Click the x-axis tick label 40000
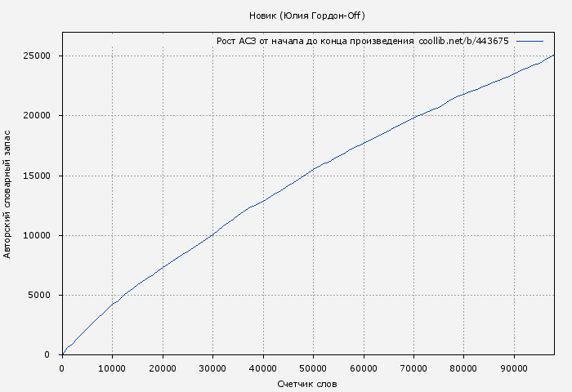The width and height of the screenshot is (572, 392). [262, 368]
